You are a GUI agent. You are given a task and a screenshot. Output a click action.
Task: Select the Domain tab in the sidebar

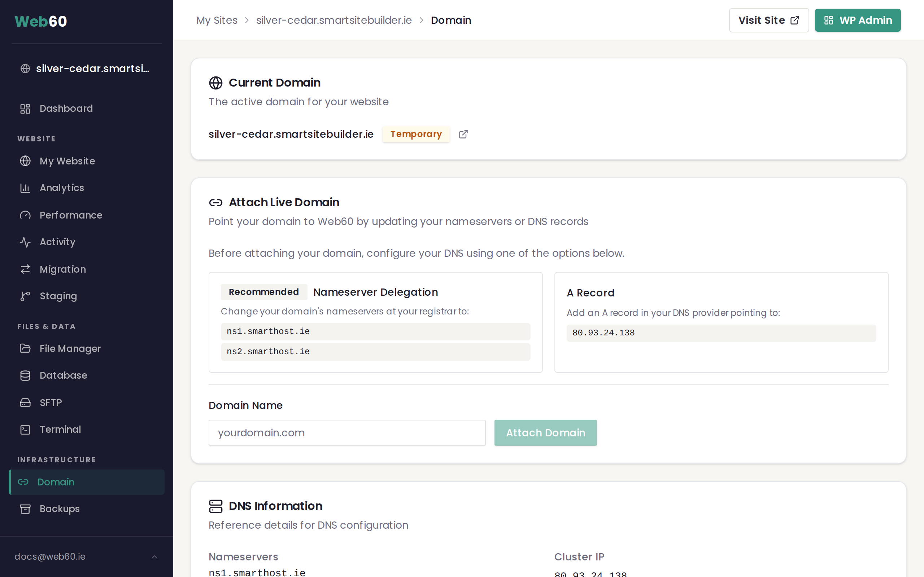coord(56,482)
